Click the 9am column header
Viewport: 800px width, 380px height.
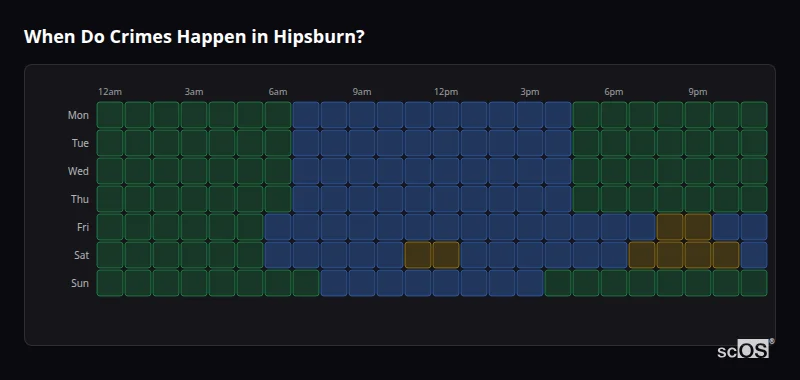pyautogui.click(x=362, y=92)
